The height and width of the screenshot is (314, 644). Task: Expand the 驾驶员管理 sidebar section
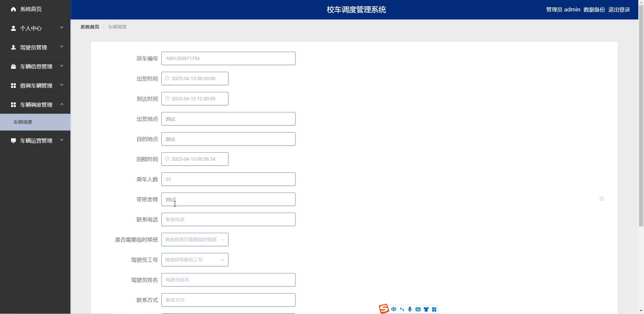pos(35,47)
